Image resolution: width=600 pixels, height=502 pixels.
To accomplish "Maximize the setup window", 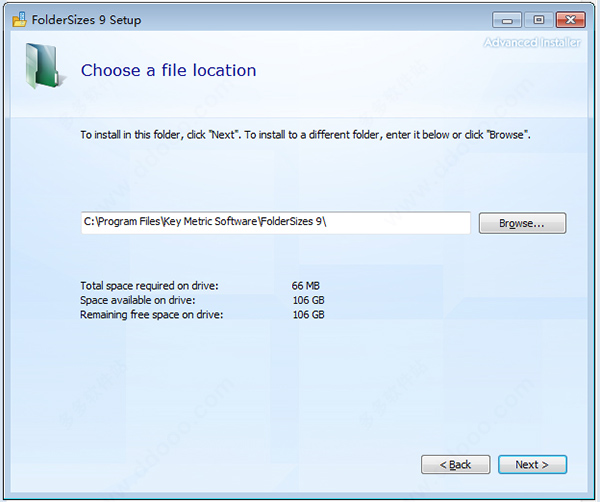I will point(539,20).
